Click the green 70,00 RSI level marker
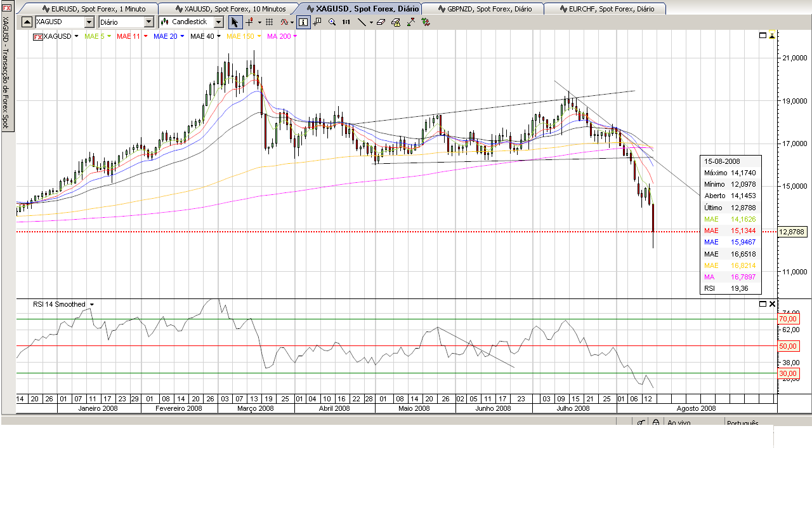 pyautogui.click(x=787, y=319)
